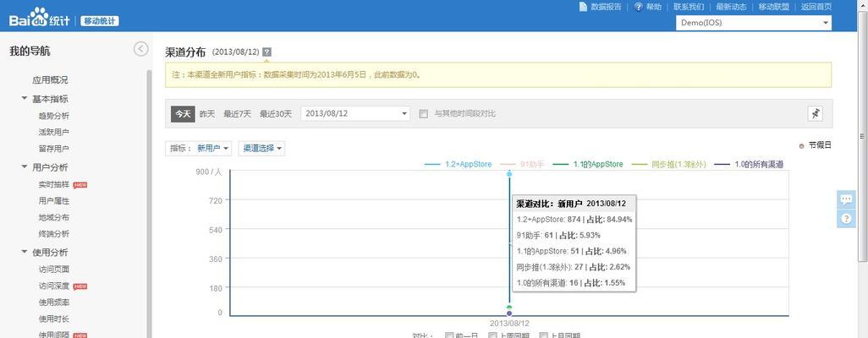Click the 节假日 legend dot
The height and width of the screenshot is (338, 868).
[x=801, y=146]
